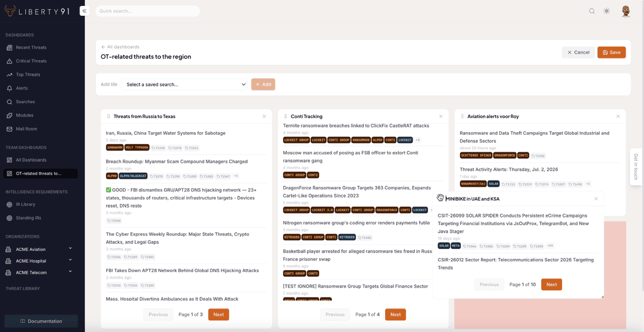Image resolution: width=644 pixels, height=332 pixels.
Task: Expand ACME Telecom organization chevron
Action: pyautogui.click(x=70, y=272)
